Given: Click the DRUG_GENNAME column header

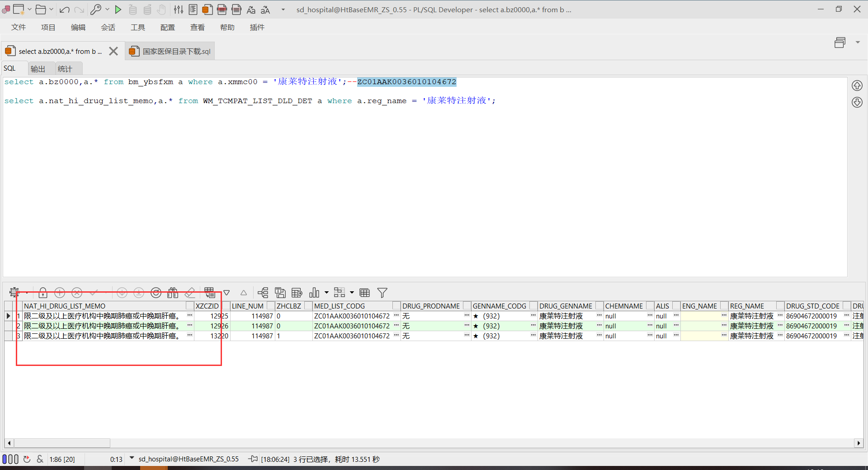Looking at the screenshot, I should (x=571, y=306).
